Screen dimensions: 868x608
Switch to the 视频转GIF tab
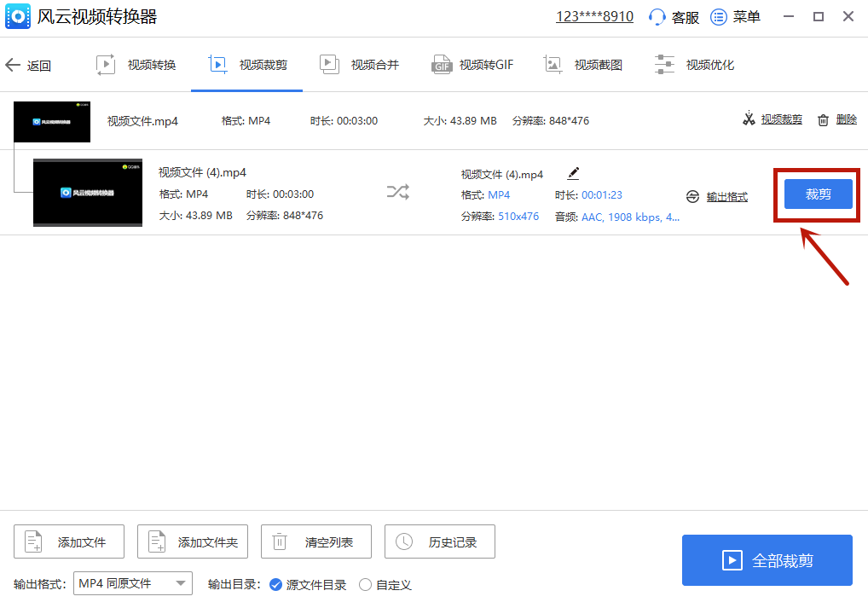(472, 65)
